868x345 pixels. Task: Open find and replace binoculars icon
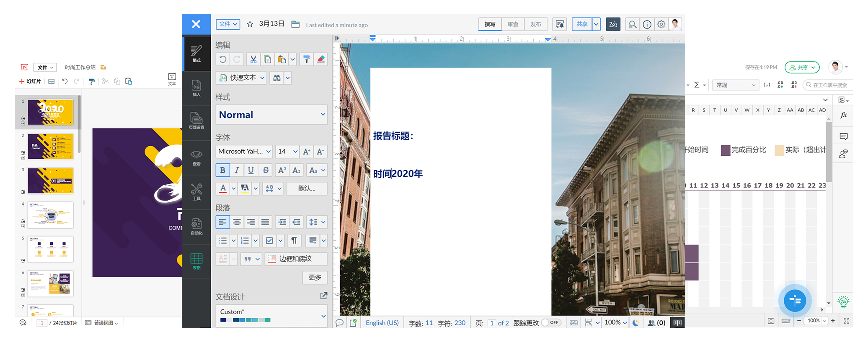[x=277, y=78]
